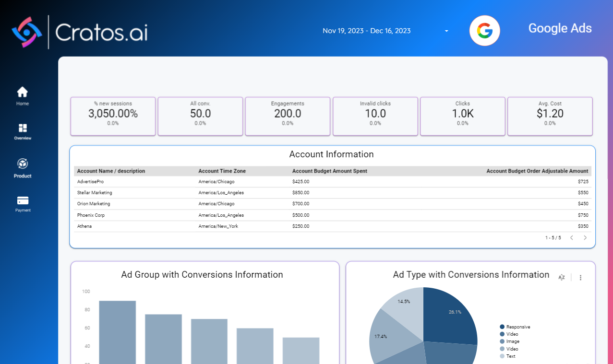613x364 pixels.
Task: Select the Athena account name
Action: click(84, 226)
